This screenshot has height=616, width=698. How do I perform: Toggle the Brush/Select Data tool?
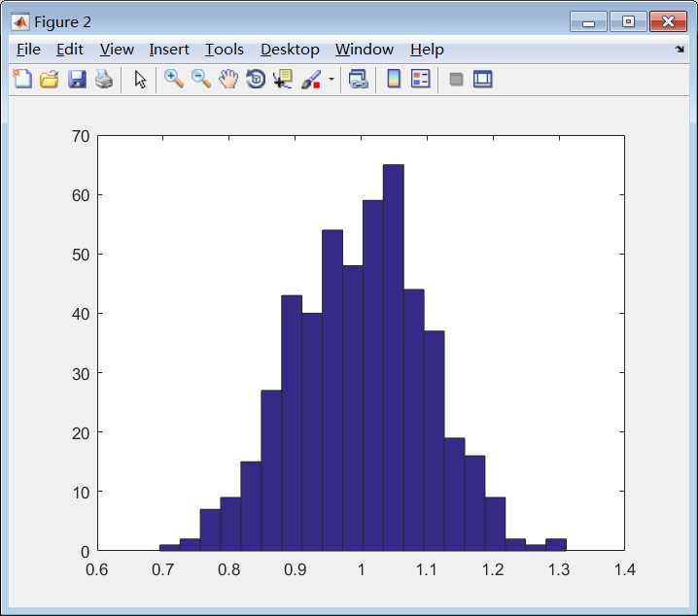click(x=311, y=79)
